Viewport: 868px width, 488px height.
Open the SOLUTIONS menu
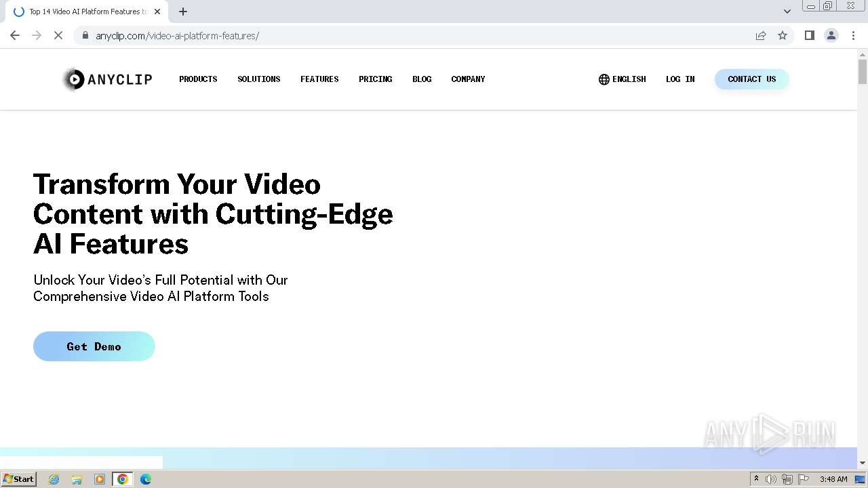[x=259, y=79]
